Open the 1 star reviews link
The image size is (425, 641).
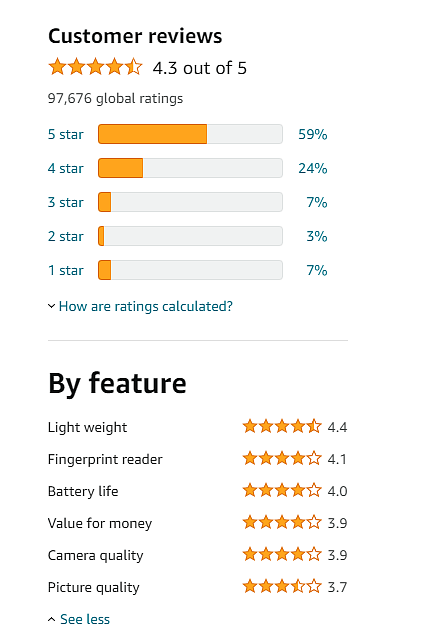click(65, 270)
